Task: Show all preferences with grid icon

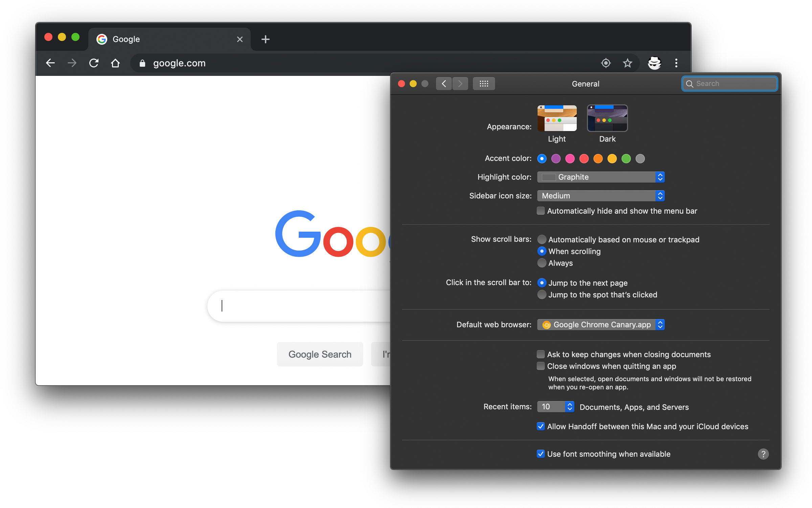Action: click(484, 84)
